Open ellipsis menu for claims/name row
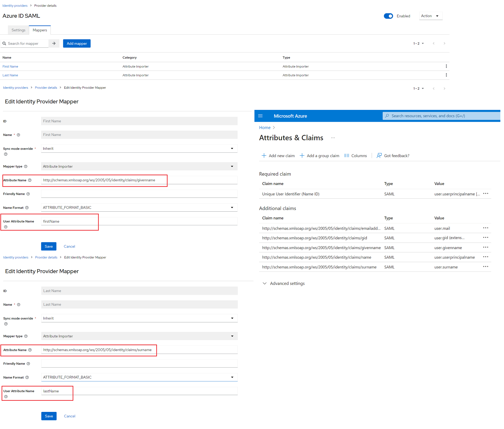The image size is (504, 429). 486,257
